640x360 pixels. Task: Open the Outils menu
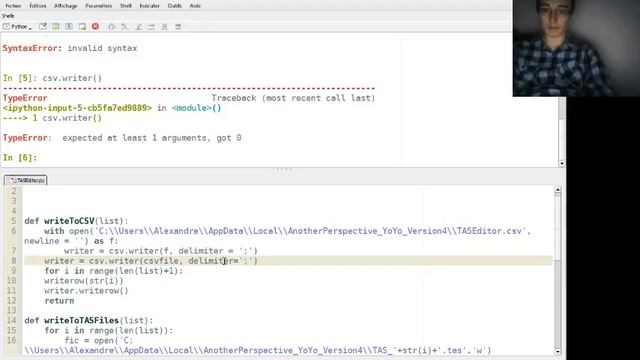[x=175, y=6]
